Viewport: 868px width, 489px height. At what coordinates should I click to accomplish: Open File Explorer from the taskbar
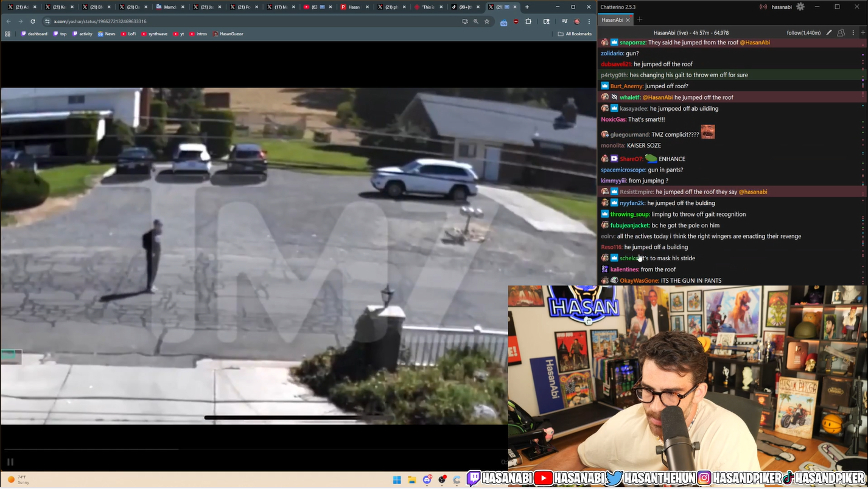[412, 480]
